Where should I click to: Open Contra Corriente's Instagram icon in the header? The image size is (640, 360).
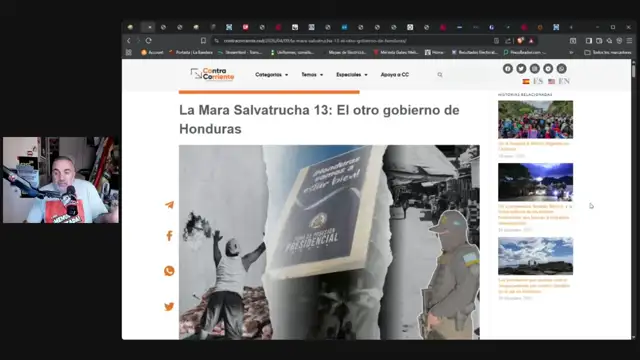[535, 69]
